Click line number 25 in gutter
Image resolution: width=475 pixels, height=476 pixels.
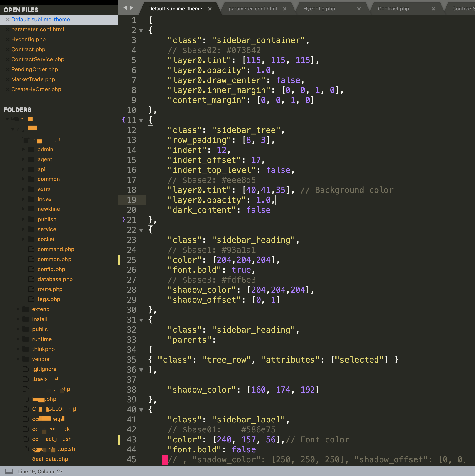[132, 260]
